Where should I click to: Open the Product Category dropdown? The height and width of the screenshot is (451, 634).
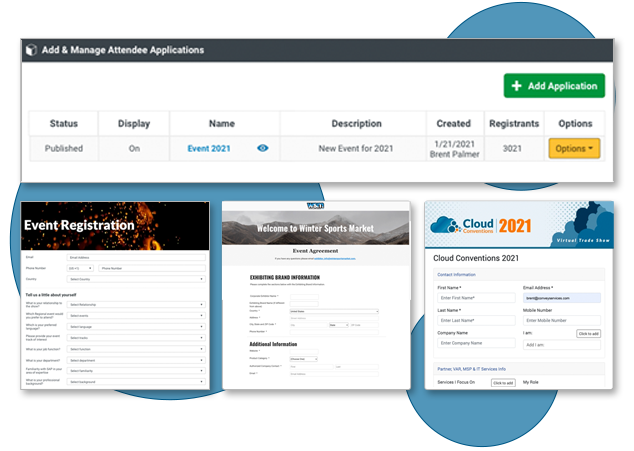(x=304, y=359)
